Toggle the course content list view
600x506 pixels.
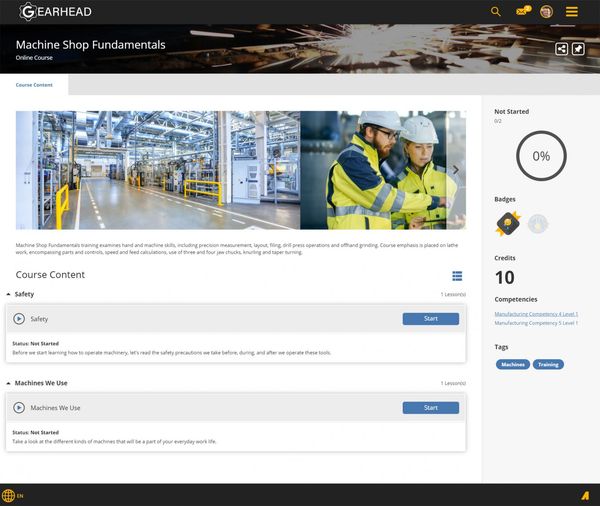(457, 276)
